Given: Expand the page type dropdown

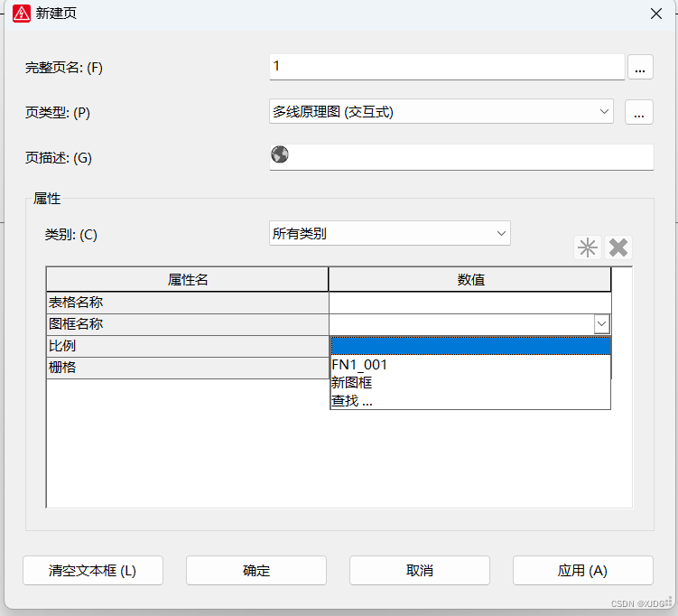Looking at the screenshot, I should (604, 112).
